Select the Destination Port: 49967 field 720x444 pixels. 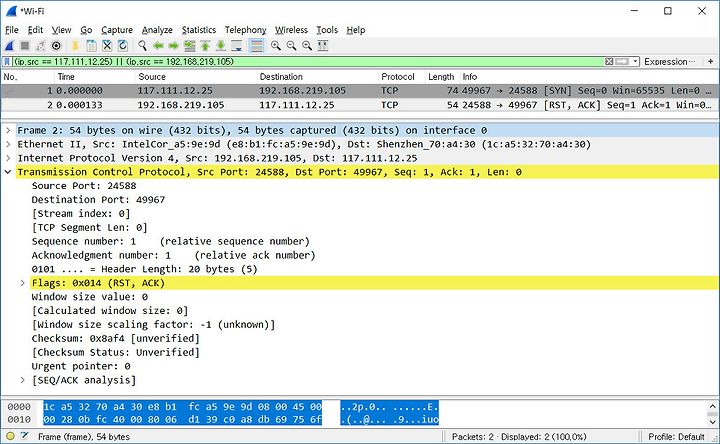(98, 200)
